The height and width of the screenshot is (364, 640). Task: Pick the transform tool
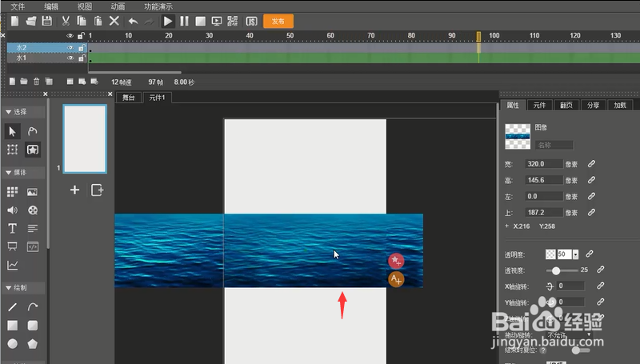pos(12,150)
